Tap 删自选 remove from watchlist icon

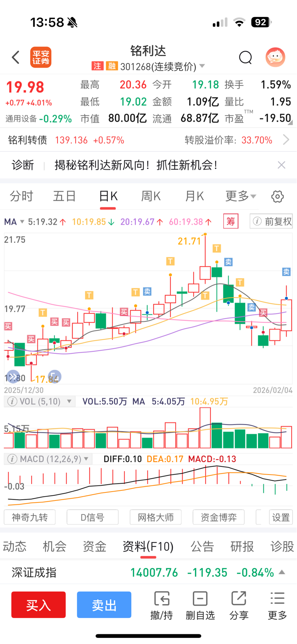[200, 605]
